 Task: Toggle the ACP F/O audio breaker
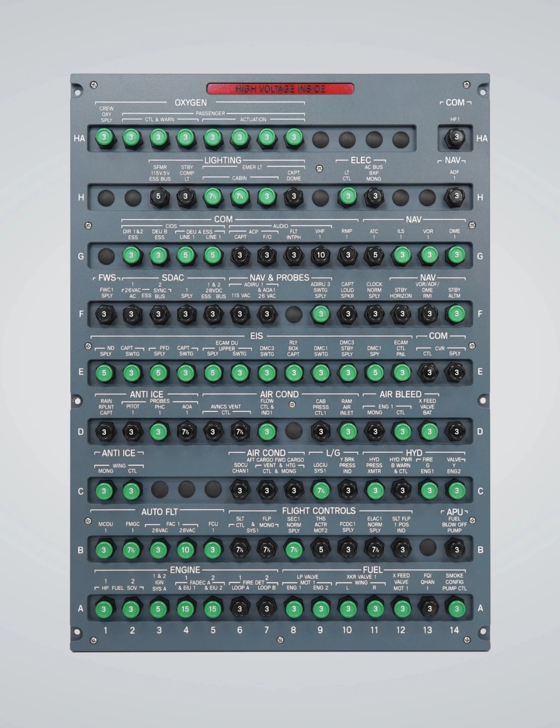[x=266, y=255]
